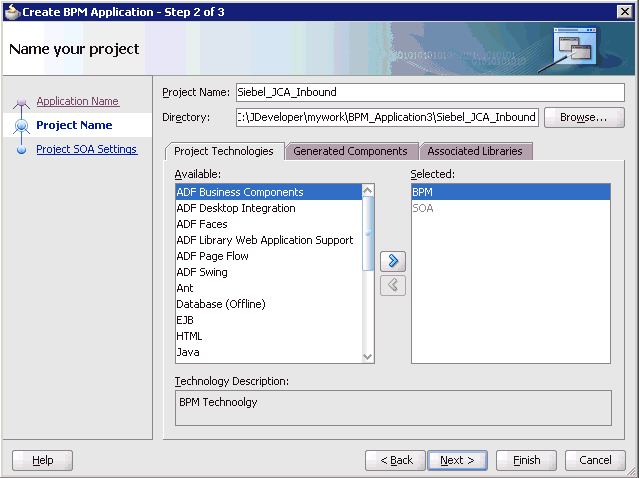Pick EJB in the Available list
The height and width of the screenshot is (478, 639).
269,320
